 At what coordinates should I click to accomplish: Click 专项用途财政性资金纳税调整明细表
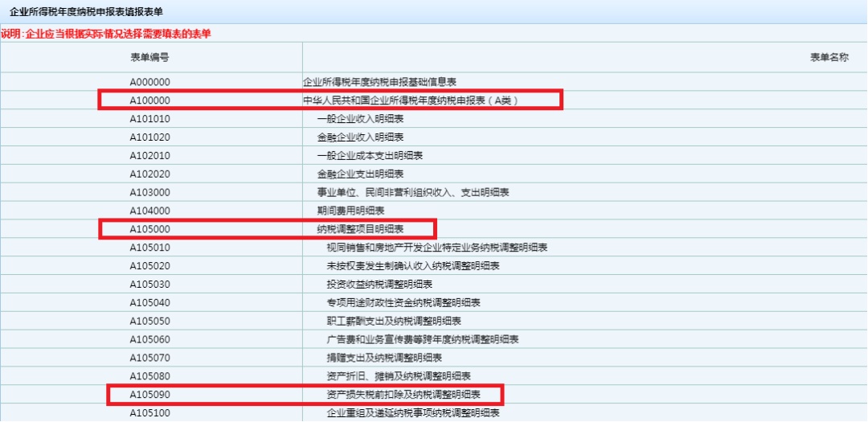(x=403, y=302)
